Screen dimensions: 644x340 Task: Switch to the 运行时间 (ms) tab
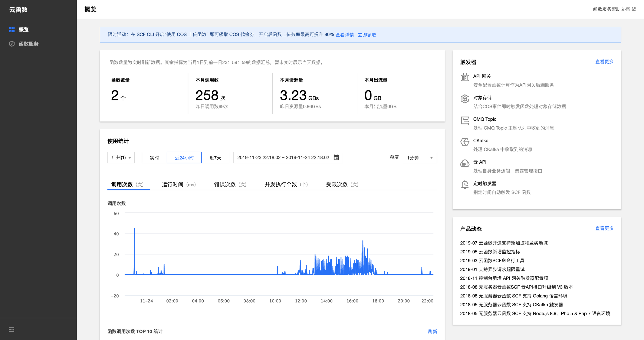tap(179, 184)
